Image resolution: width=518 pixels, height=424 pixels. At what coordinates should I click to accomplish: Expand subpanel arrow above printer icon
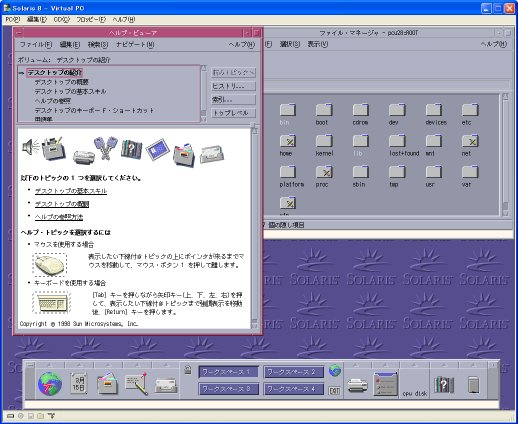[x=356, y=365]
